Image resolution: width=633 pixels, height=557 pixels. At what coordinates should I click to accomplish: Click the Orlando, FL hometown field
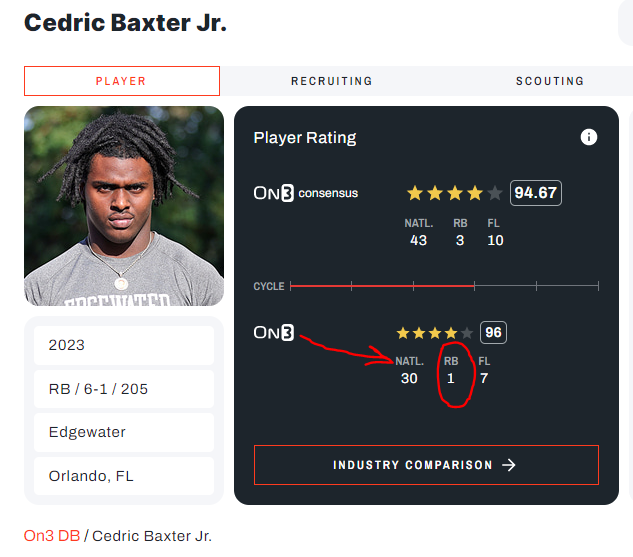124,476
